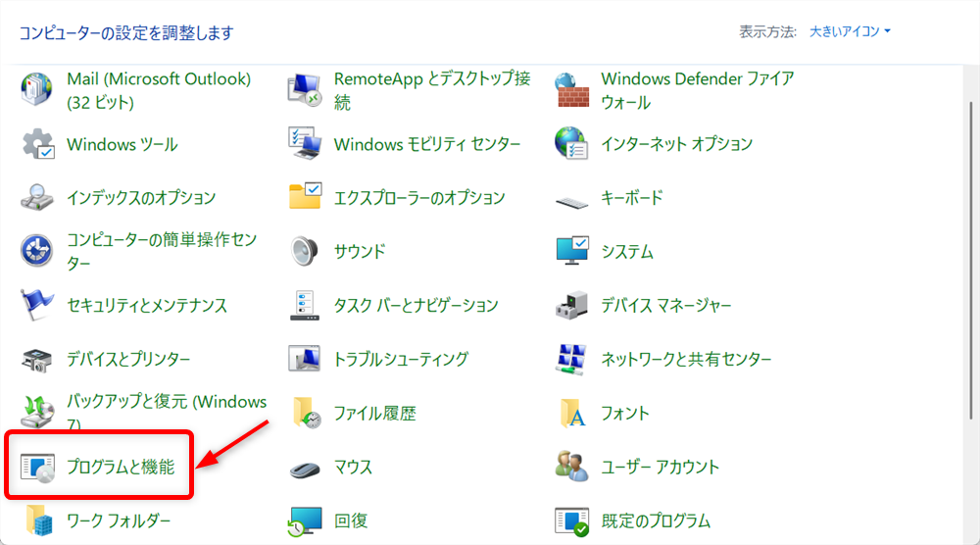Click the ネットワークと共有センター icon
Screen dimensions: 980x545
(572, 360)
